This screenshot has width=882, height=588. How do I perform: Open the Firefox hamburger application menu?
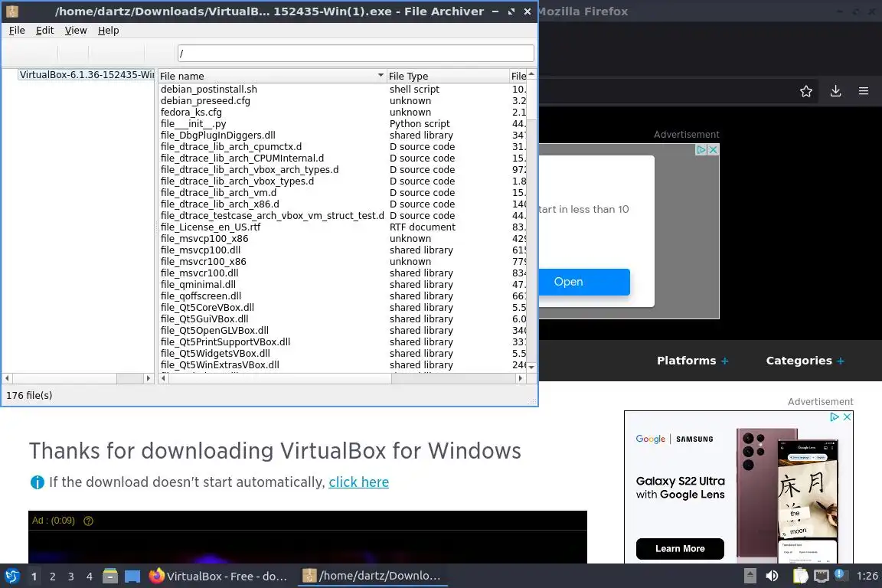(864, 91)
